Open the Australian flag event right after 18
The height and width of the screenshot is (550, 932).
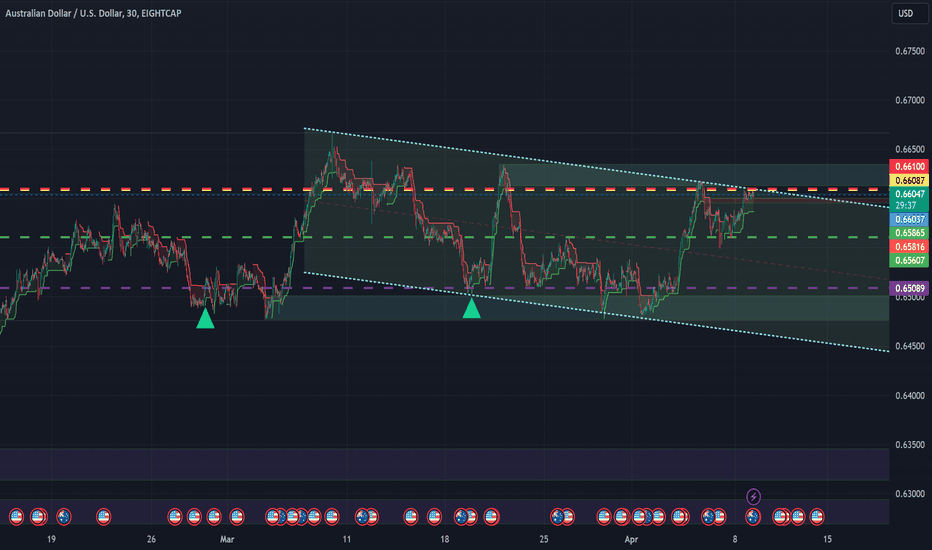[461, 517]
